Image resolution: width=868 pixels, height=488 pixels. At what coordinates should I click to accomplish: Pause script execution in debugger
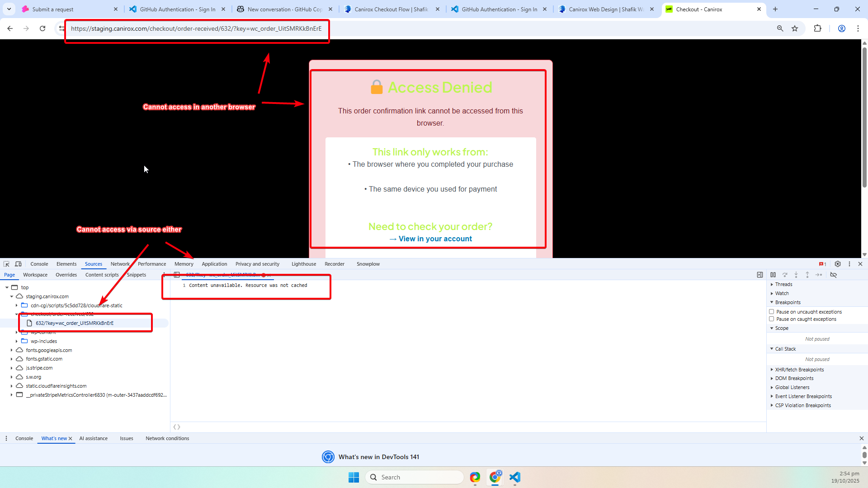(x=773, y=275)
